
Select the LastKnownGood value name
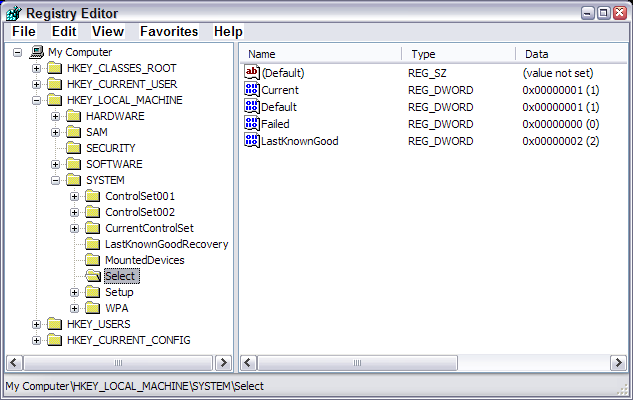click(x=300, y=141)
